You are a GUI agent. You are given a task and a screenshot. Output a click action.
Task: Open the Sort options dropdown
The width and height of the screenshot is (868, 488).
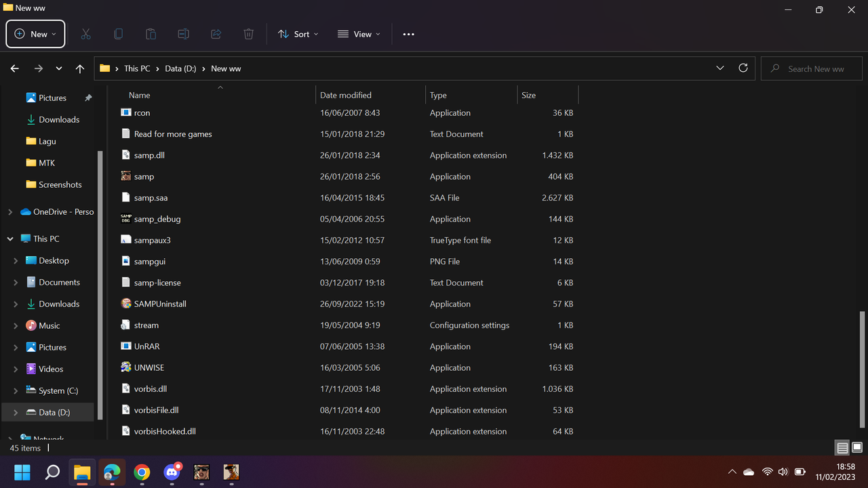point(298,34)
